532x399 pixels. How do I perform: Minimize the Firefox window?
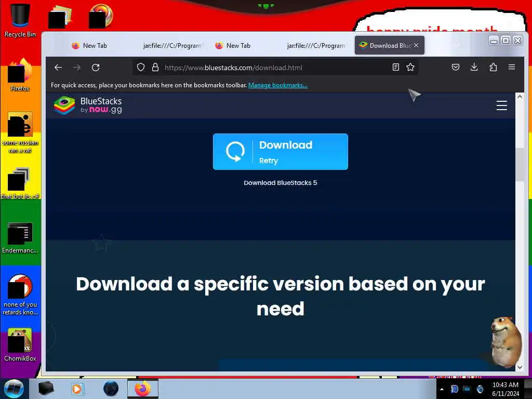494,41
